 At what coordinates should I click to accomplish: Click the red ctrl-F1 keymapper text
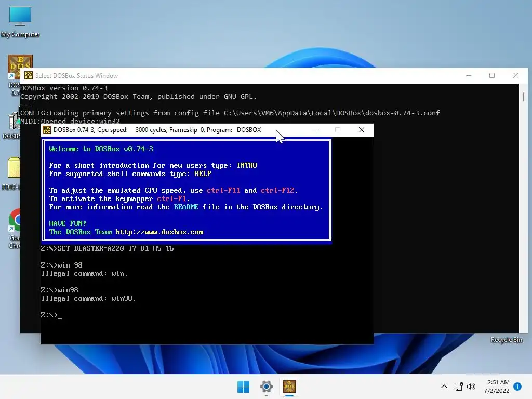(x=171, y=199)
